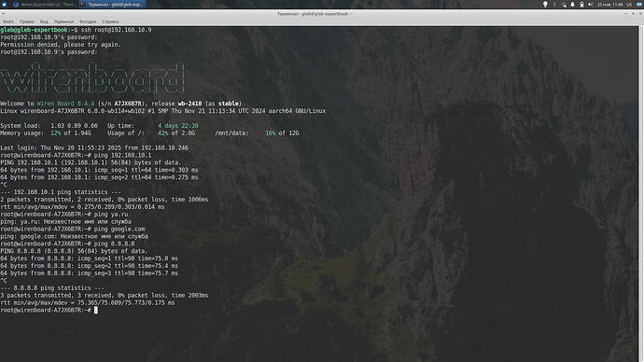Open the network connection tray icon
This screenshot has width=644, height=362.
coord(564,5)
